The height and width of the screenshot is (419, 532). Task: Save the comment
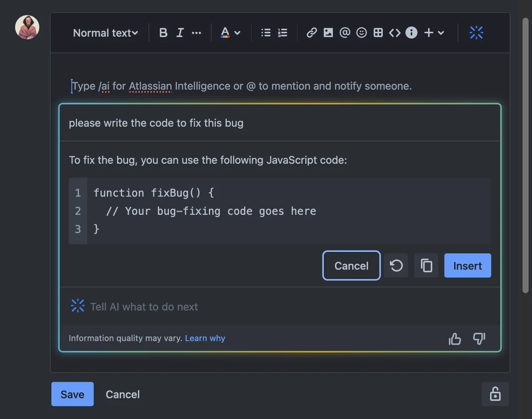tap(72, 394)
